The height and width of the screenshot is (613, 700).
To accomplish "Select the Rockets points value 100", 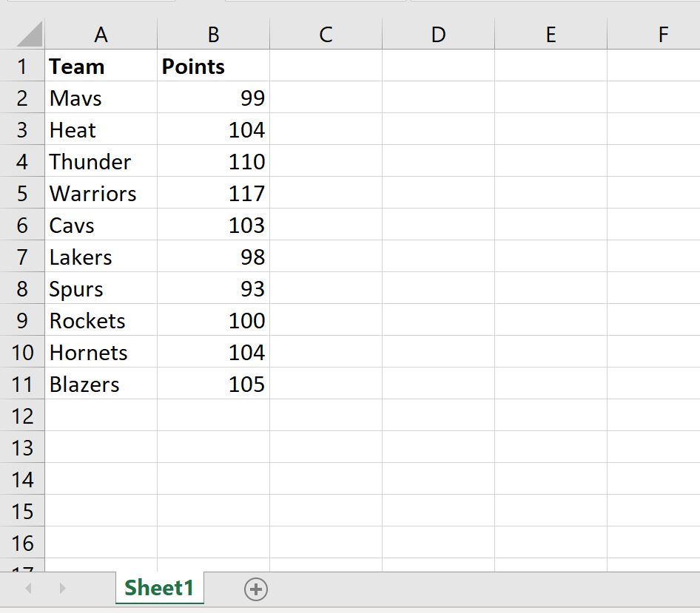I will point(213,321).
